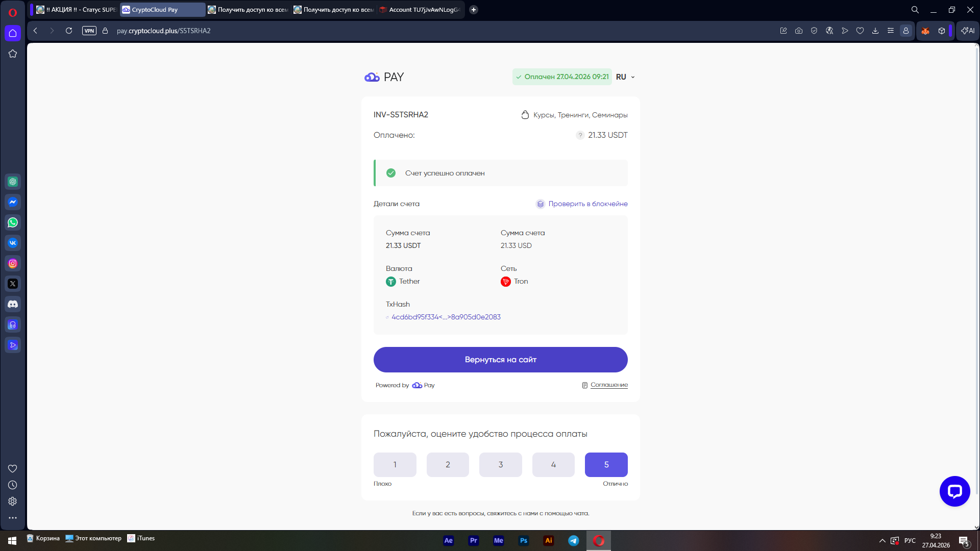This screenshot has width=980, height=551.
Task: Expand hidden system tray icons
Action: [882, 541]
